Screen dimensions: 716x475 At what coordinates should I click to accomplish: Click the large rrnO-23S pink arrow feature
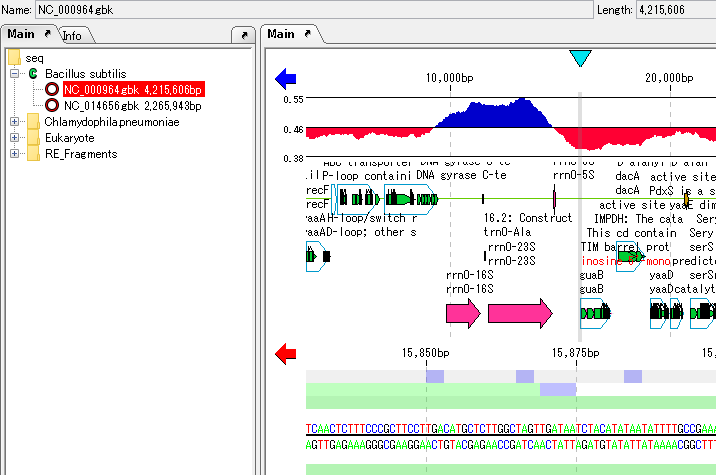click(x=520, y=314)
